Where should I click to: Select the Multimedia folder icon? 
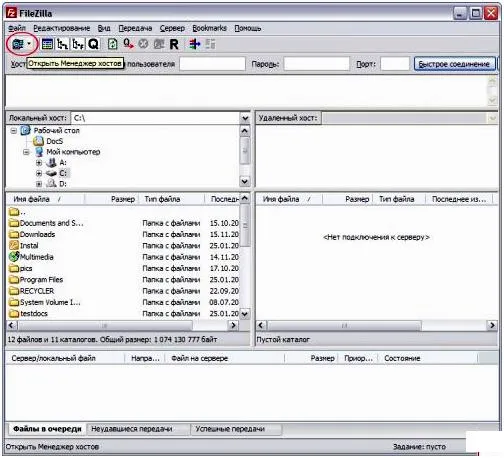tap(14, 256)
